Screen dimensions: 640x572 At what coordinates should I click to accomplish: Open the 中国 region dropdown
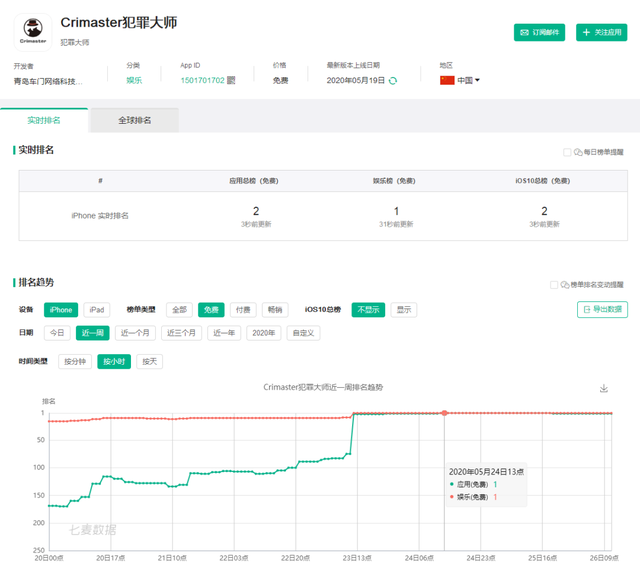pos(468,80)
